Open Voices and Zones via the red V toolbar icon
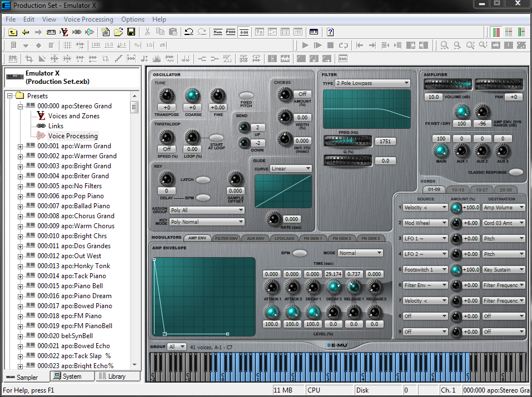The image size is (532, 397). 64,32
